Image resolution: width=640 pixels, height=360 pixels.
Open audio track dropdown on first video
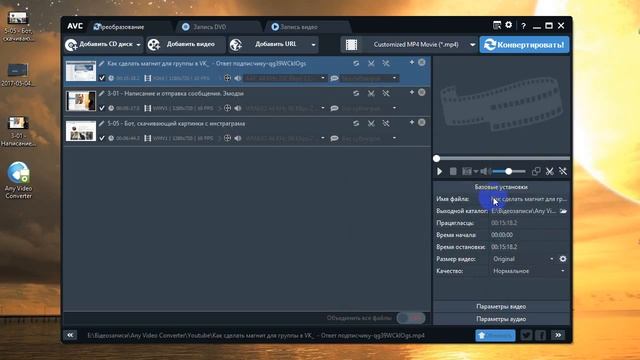(323, 78)
